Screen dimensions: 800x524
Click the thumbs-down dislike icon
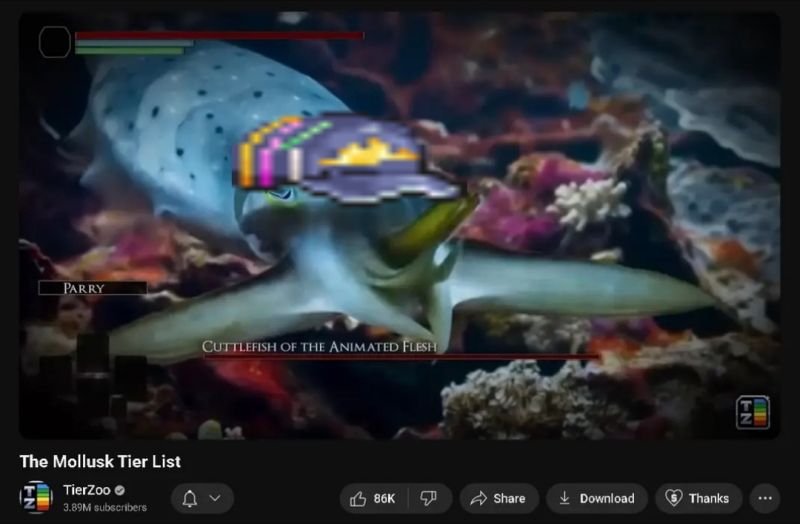[x=428, y=498]
